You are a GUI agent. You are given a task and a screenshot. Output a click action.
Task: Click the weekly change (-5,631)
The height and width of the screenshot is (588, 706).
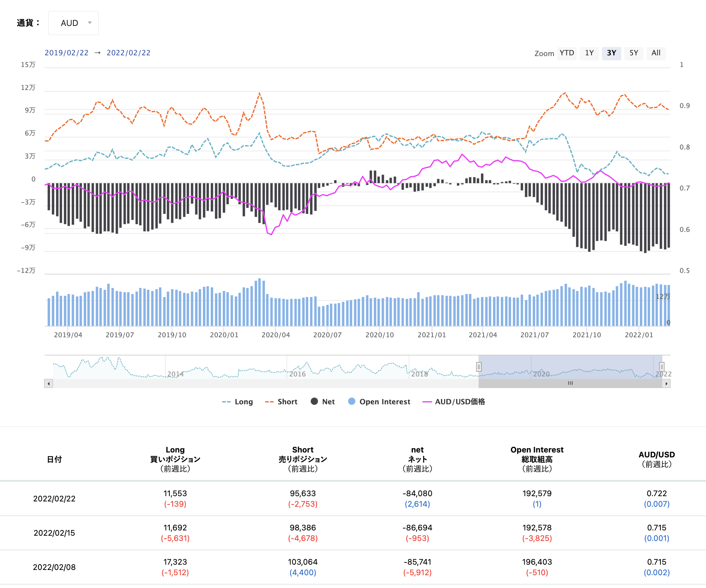[x=175, y=538]
